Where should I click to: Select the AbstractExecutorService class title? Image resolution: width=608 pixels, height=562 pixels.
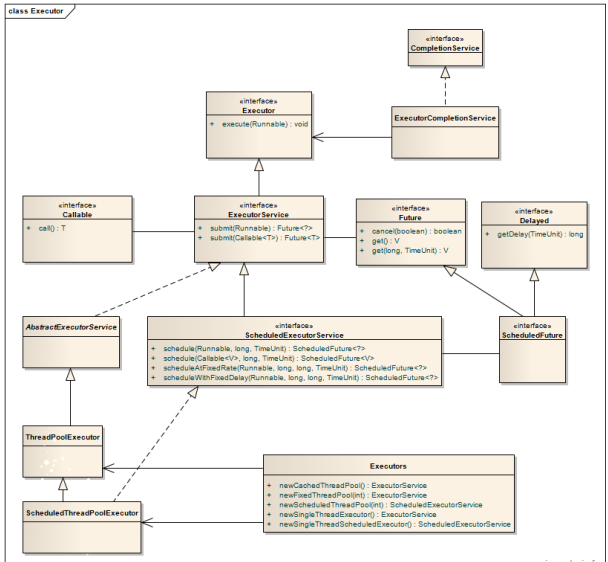coord(71,327)
